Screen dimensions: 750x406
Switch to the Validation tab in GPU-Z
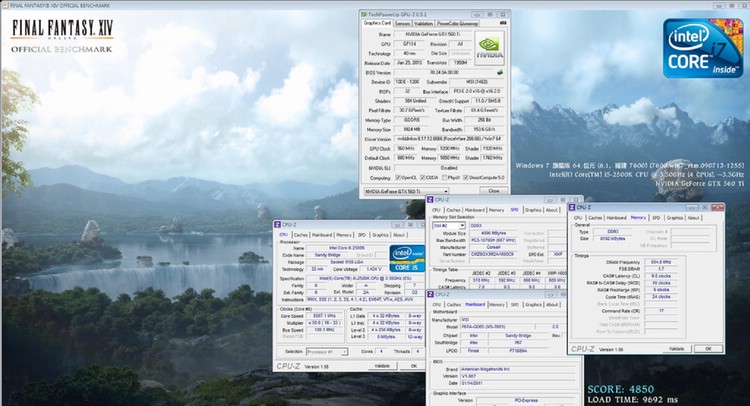tap(423, 23)
